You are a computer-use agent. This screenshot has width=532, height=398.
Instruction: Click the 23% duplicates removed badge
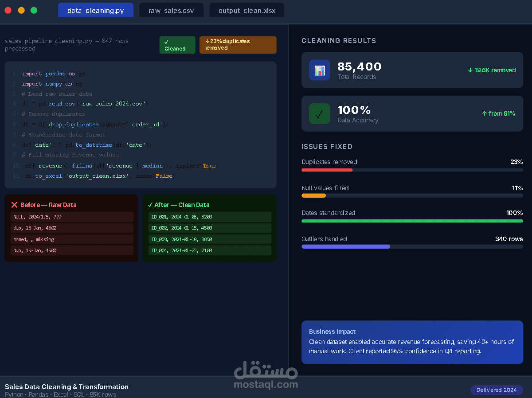pyautogui.click(x=238, y=45)
